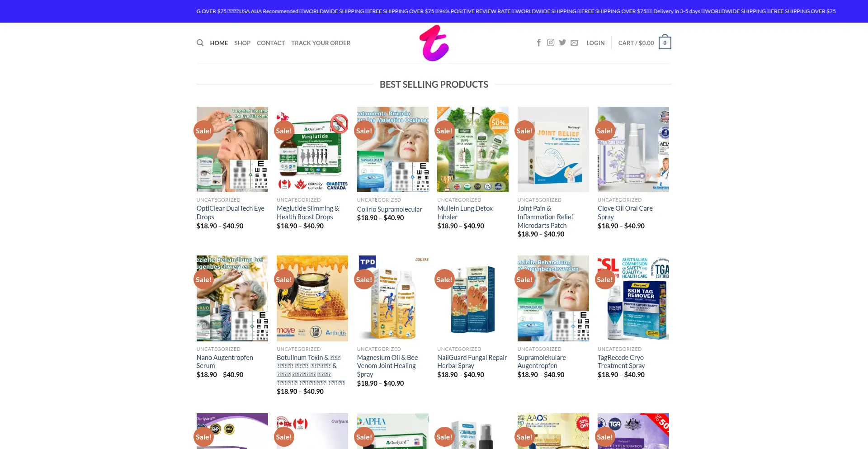
Task: View Clove Oil Oral Care Spray product
Action: [625, 213]
